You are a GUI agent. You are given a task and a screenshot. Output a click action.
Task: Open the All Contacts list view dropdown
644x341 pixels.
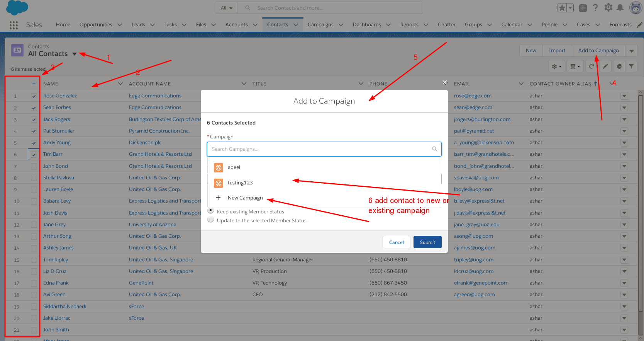(75, 54)
